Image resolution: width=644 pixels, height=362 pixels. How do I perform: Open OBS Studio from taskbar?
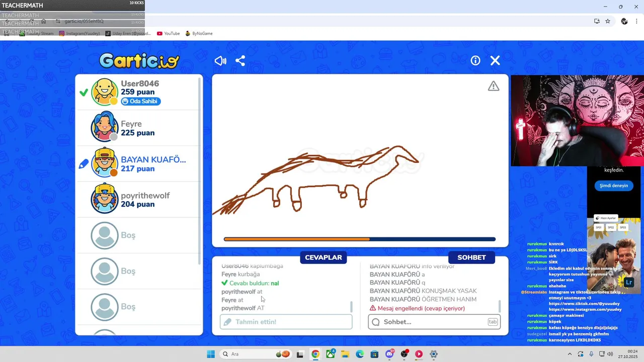[404, 354]
